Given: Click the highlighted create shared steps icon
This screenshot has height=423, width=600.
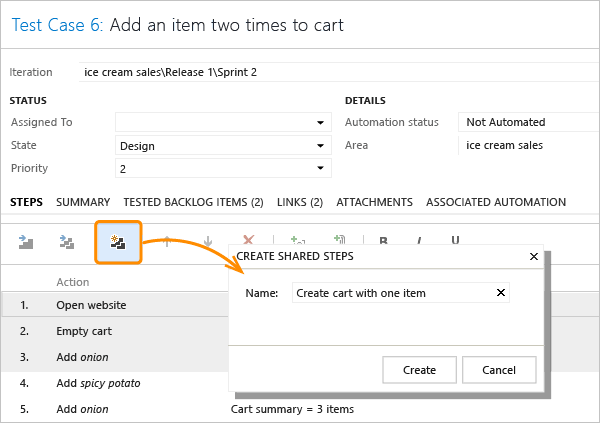Looking at the screenshot, I should click(118, 241).
